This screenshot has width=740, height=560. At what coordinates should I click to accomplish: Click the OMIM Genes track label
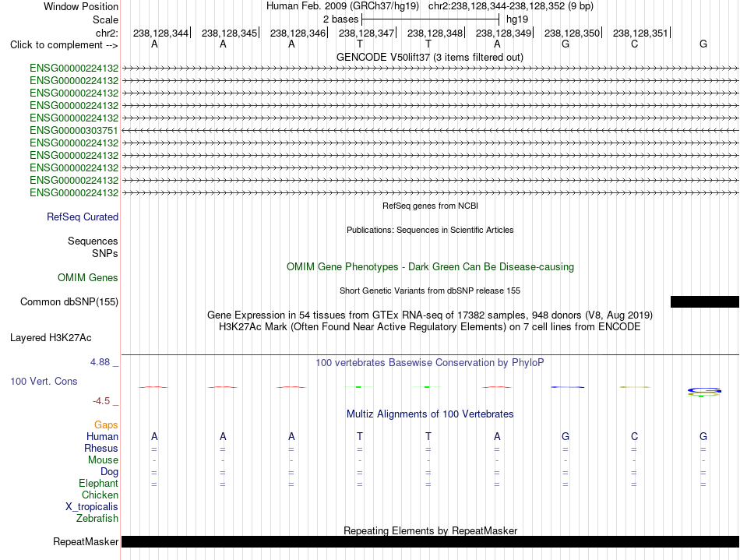(x=87, y=277)
